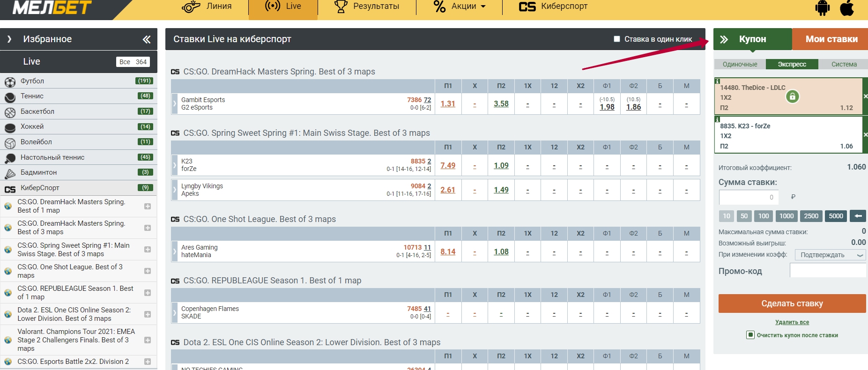Image resolution: width=868 pixels, height=370 pixels.
Task: Expand the Акции dropdown menu
Action: tap(460, 7)
